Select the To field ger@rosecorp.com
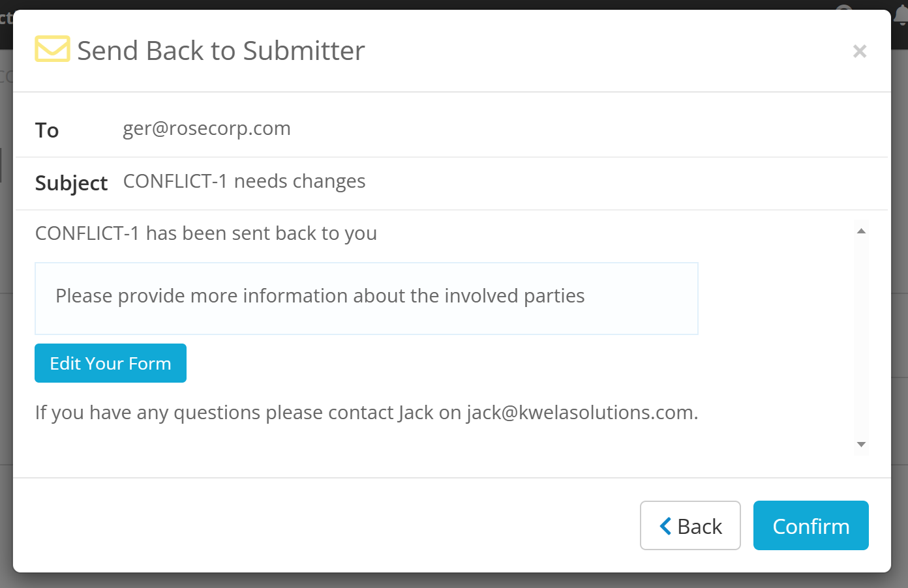Screen dimensions: 908x588 (207, 128)
